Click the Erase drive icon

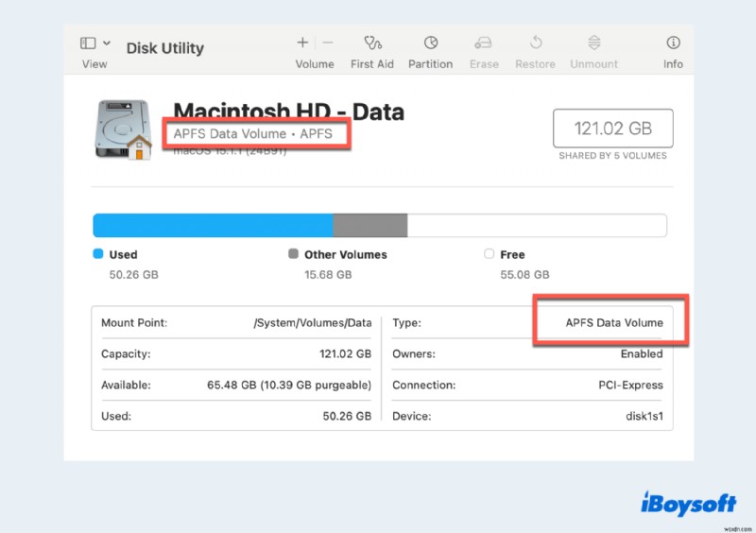pyautogui.click(x=483, y=43)
